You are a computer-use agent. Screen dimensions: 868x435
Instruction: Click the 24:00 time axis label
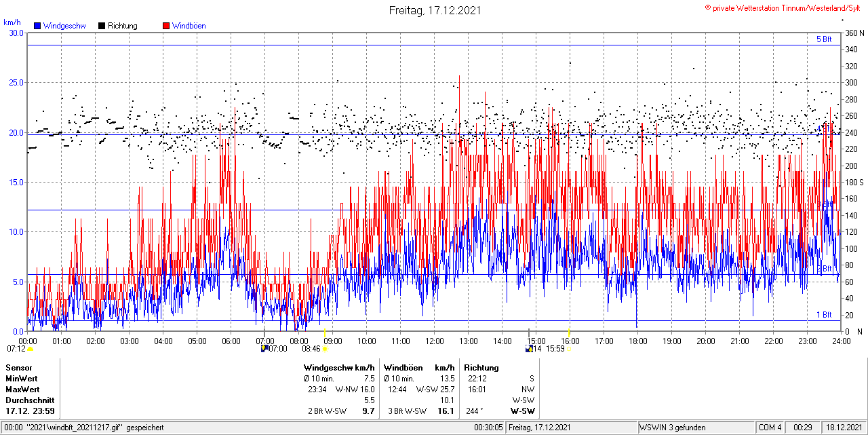tap(841, 341)
